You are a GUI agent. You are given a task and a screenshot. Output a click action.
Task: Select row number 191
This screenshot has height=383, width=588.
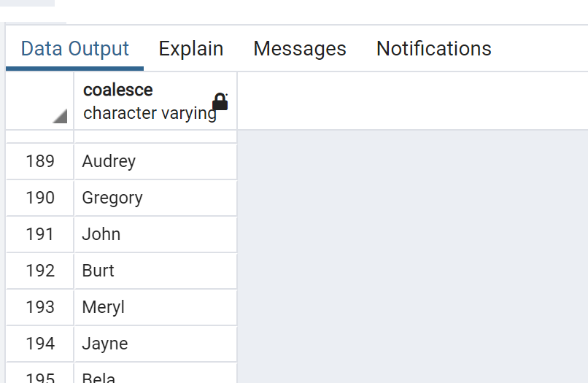pos(39,234)
